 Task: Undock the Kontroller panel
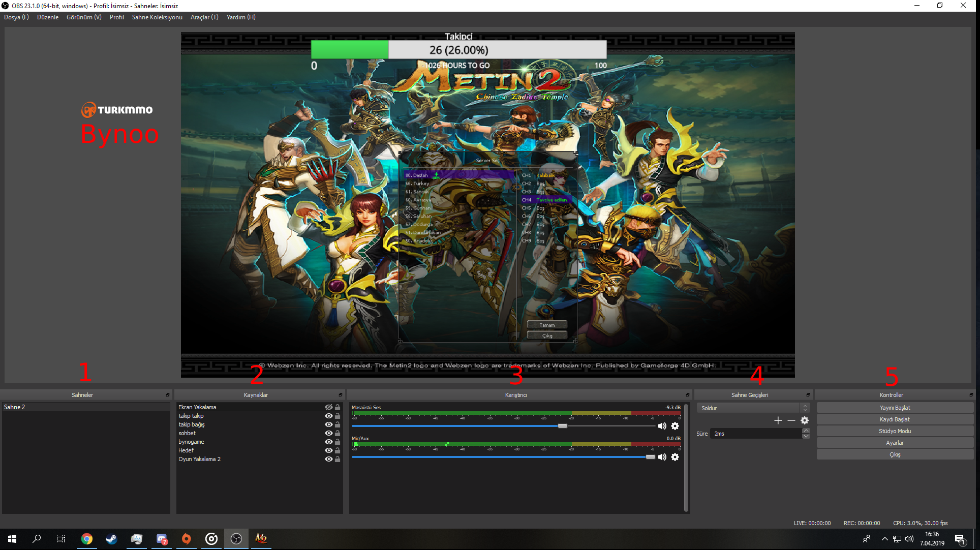click(971, 395)
